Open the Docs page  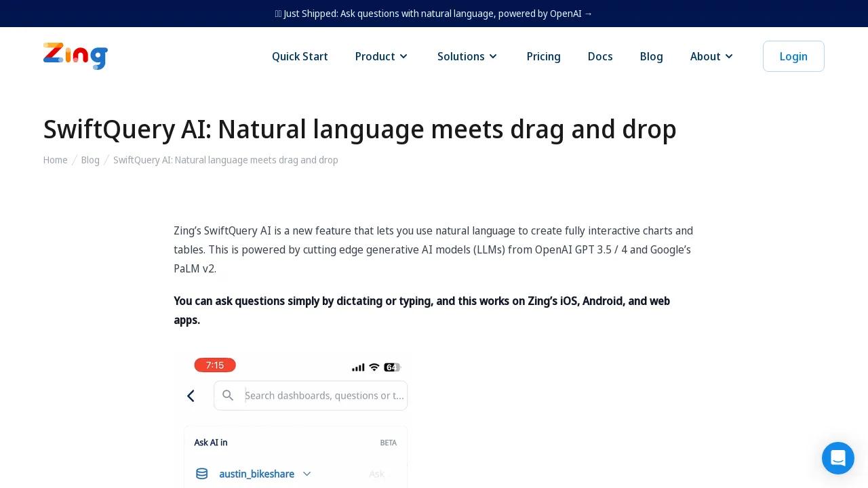[600, 56]
